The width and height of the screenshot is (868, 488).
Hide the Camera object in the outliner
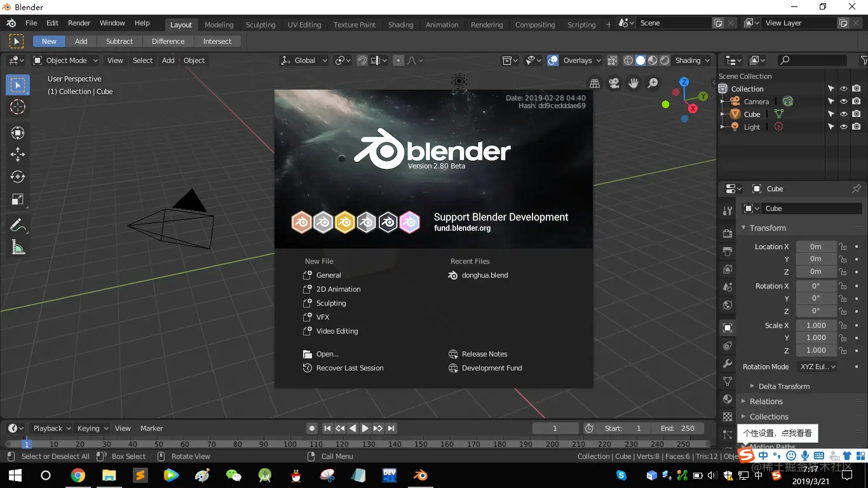click(844, 102)
